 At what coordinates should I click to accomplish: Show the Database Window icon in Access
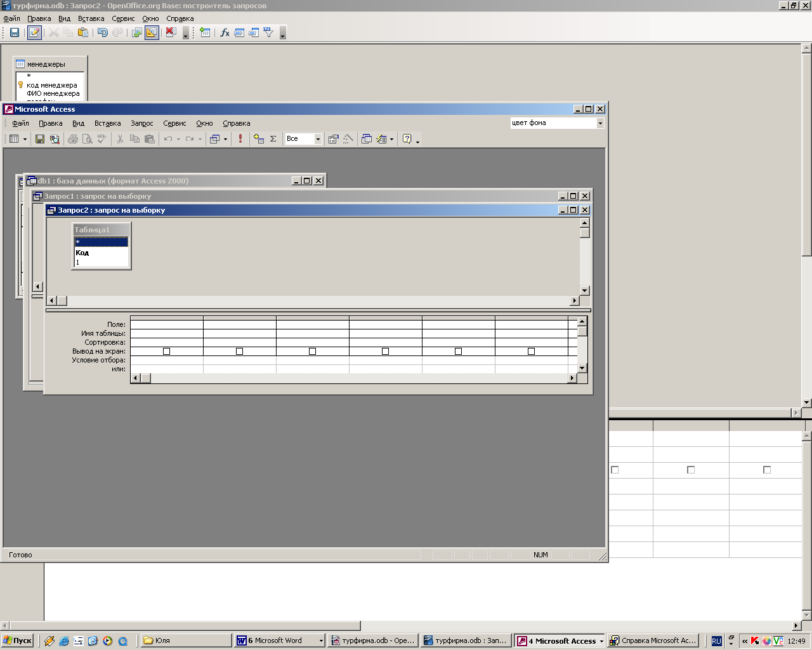pos(367,139)
